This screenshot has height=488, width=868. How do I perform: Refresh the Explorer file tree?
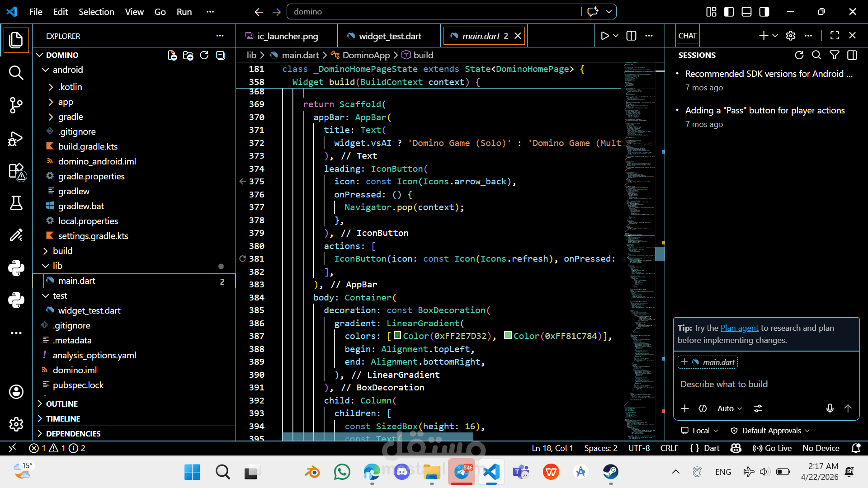(x=204, y=55)
